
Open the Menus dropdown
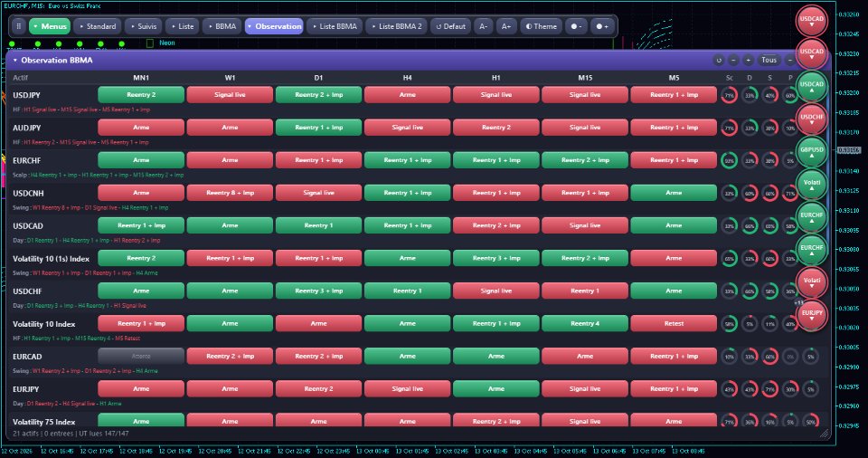49,26
